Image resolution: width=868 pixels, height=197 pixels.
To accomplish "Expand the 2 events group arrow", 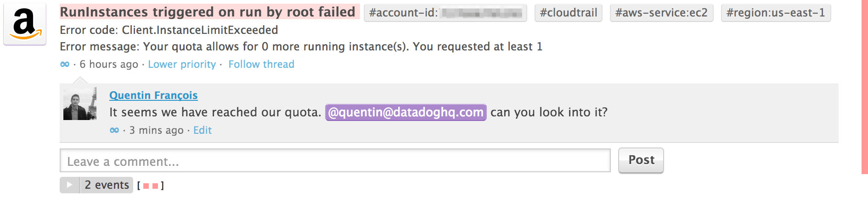I will 69,185.
